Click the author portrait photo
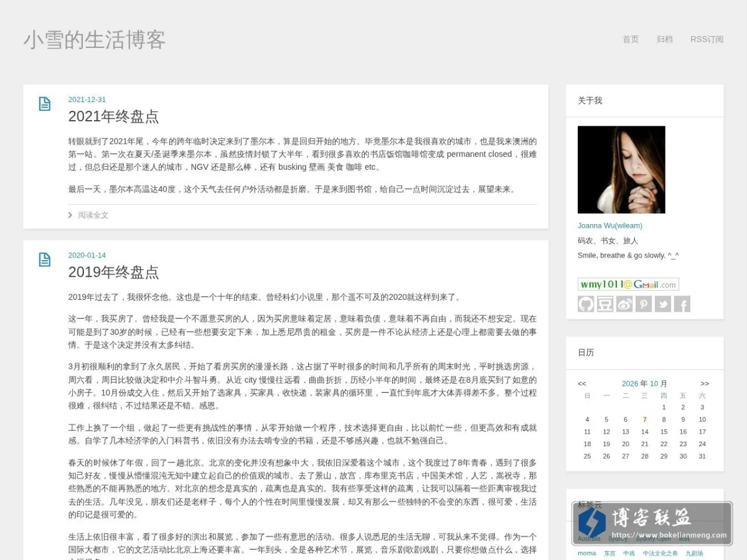This screenshot has width=747, height=560. pos(621,170)
